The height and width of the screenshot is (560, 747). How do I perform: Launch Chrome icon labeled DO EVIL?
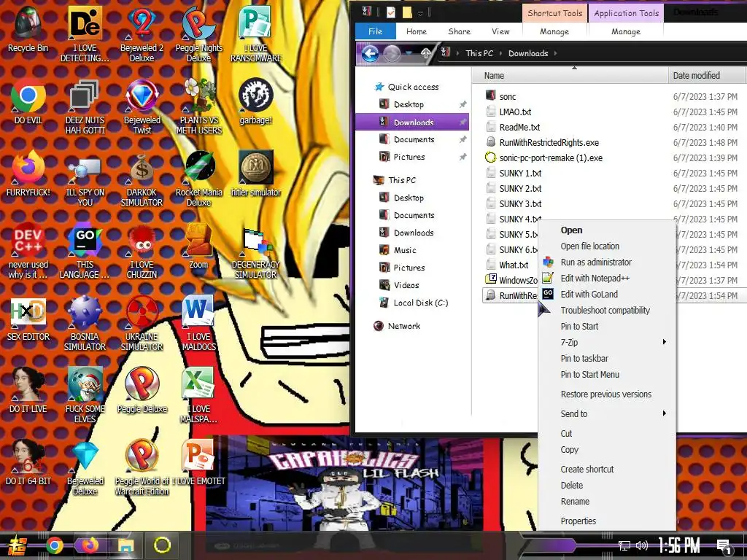(28, 101)
